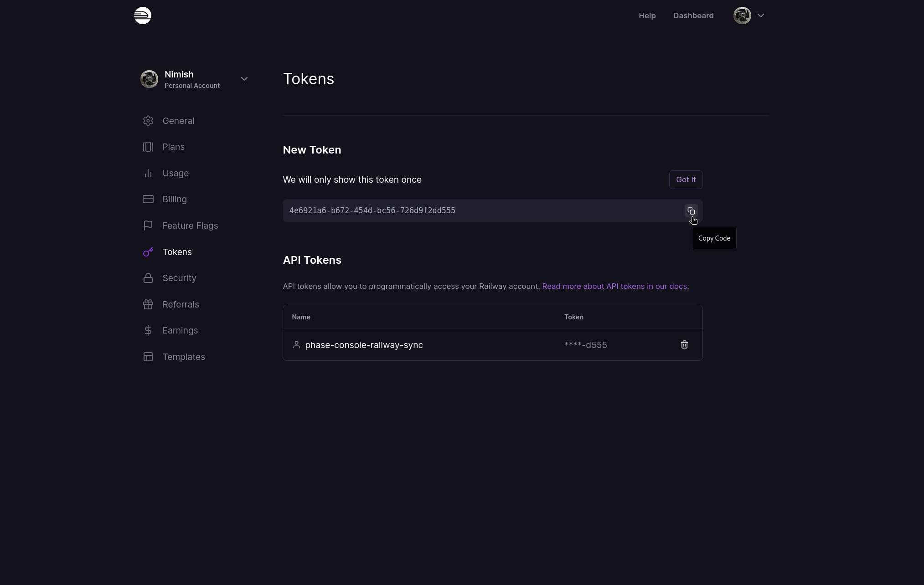Open the profile avatar dropdown menu
924x585 pixels.
[748, 15]
